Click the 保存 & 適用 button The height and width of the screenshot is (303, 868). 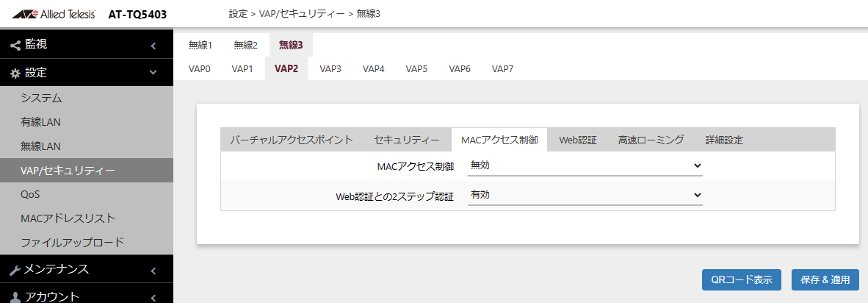[825, 279]
